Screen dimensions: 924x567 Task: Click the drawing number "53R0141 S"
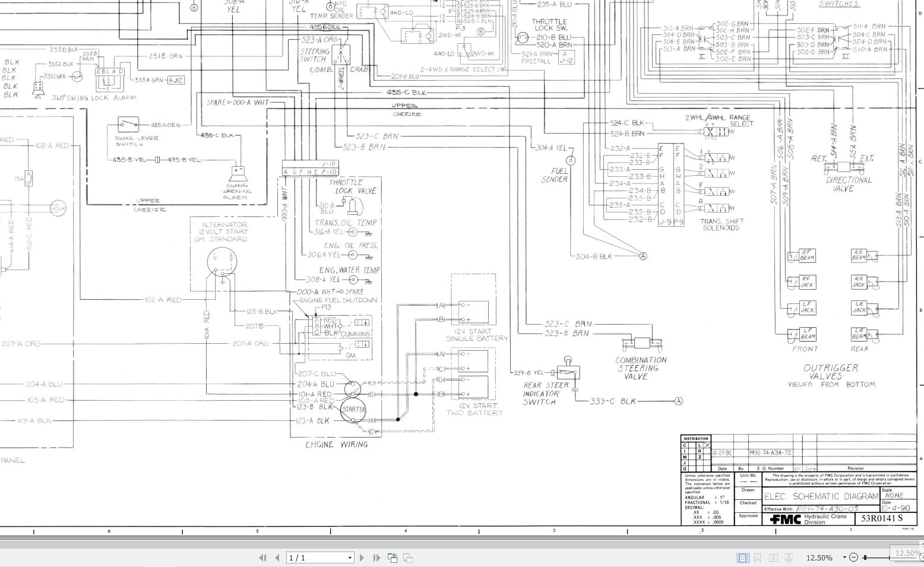[x=882, y=518]
